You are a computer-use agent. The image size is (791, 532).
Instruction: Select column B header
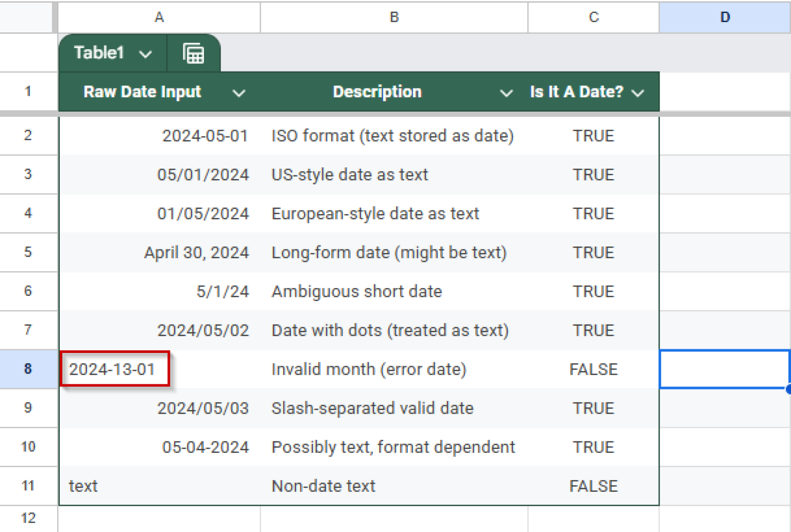[x=393, y=17]
